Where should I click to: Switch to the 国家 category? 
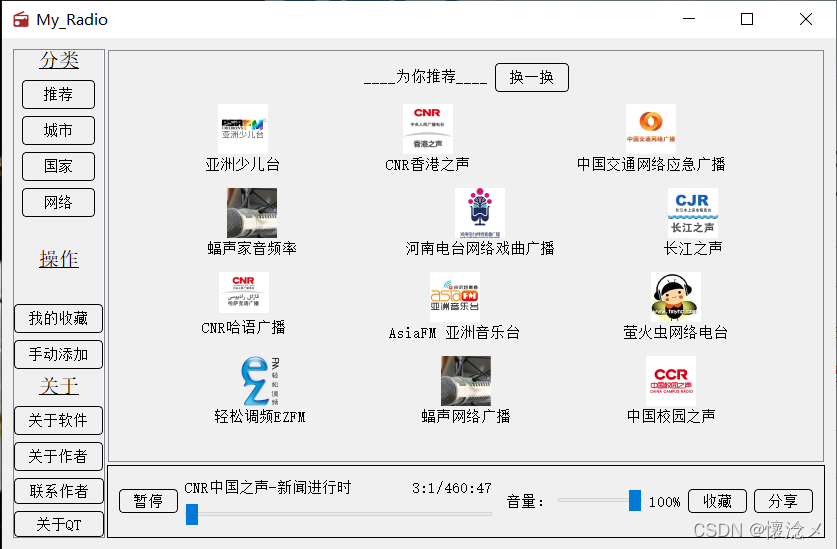(x=58, y=166)
